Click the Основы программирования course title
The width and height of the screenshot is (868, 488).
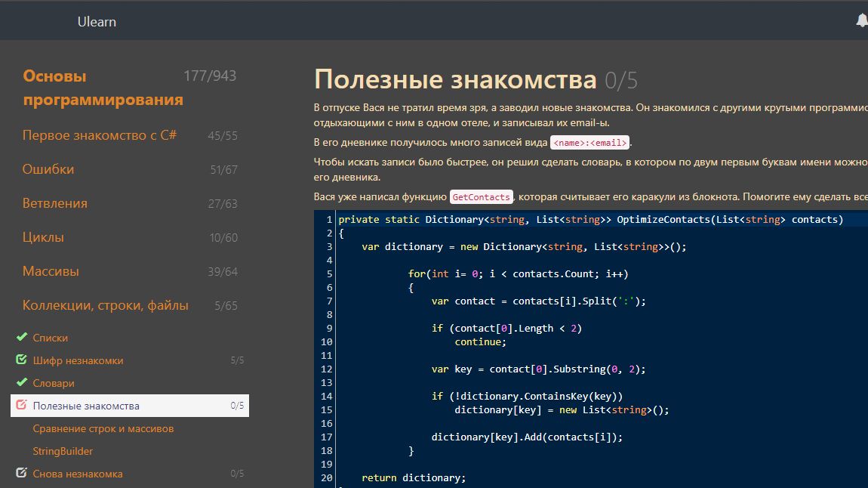[103, 88]
